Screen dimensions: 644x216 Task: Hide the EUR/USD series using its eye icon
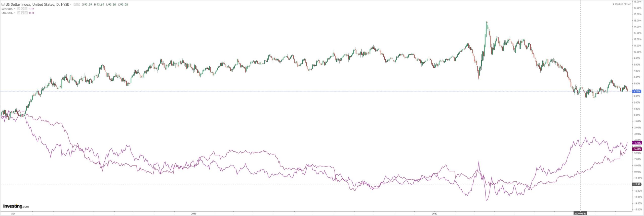tap(19, 9)
